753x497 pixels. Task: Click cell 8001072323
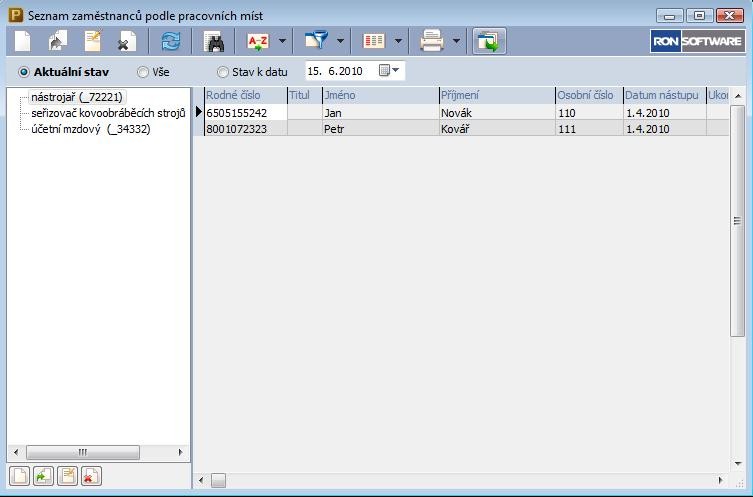tap(246, 129)
